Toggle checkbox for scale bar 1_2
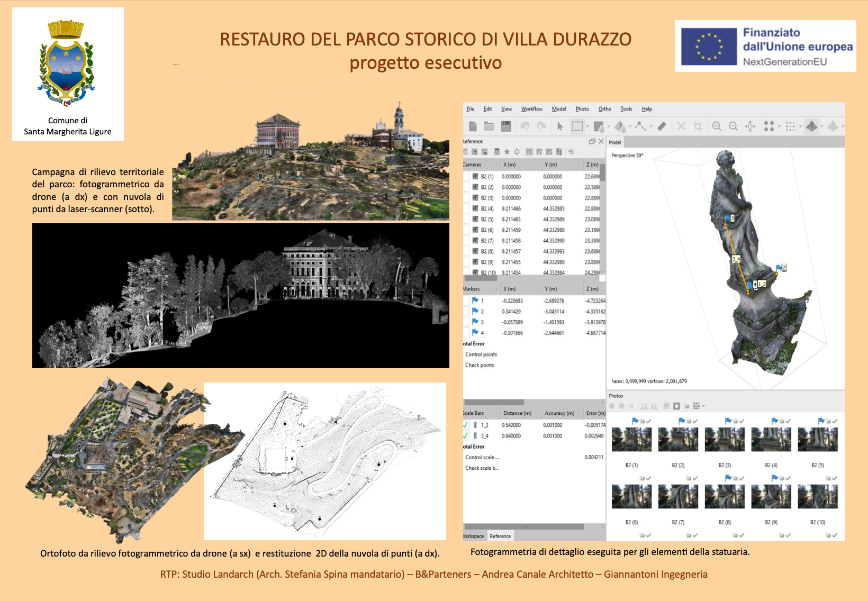 pyautogui.click(x=466, y=425)
